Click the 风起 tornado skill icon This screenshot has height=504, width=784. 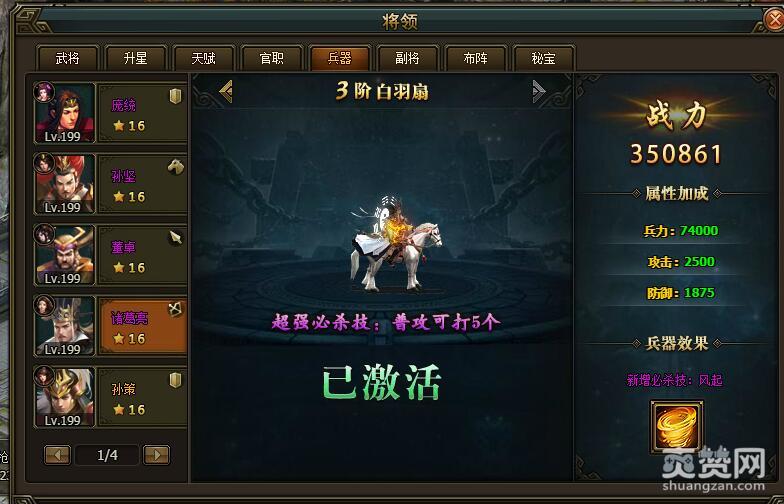coord(676,426)
